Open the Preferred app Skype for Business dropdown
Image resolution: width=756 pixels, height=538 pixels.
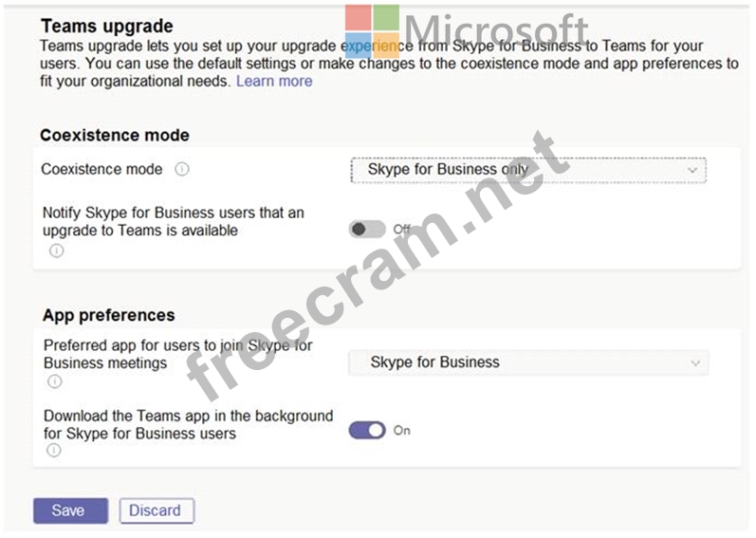tap(527, 362)
